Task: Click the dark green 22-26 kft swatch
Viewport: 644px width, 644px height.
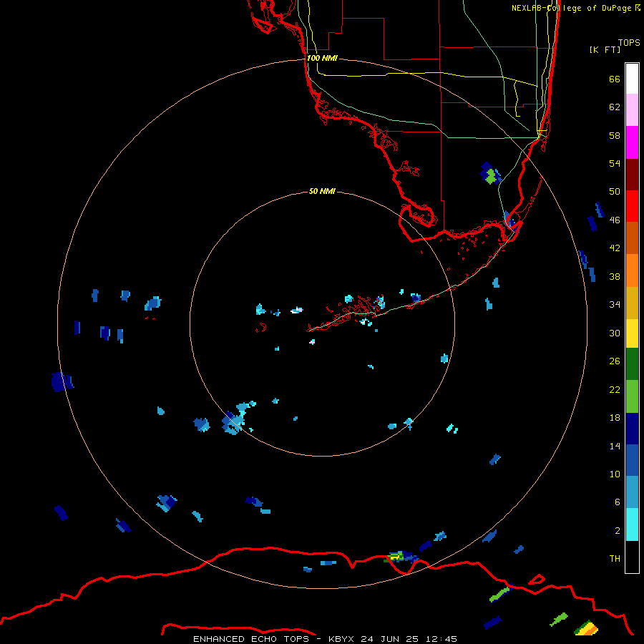Action: pos(632,364)
